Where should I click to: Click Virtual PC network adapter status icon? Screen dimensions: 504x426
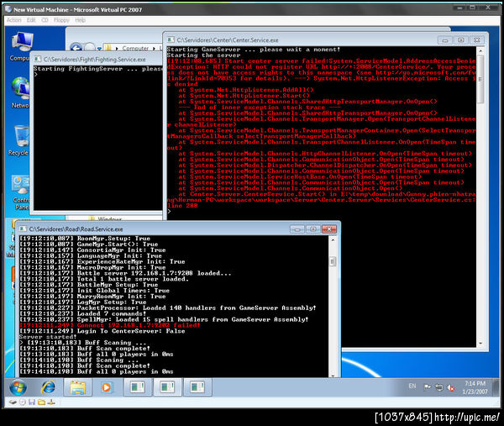coord(51,402)
